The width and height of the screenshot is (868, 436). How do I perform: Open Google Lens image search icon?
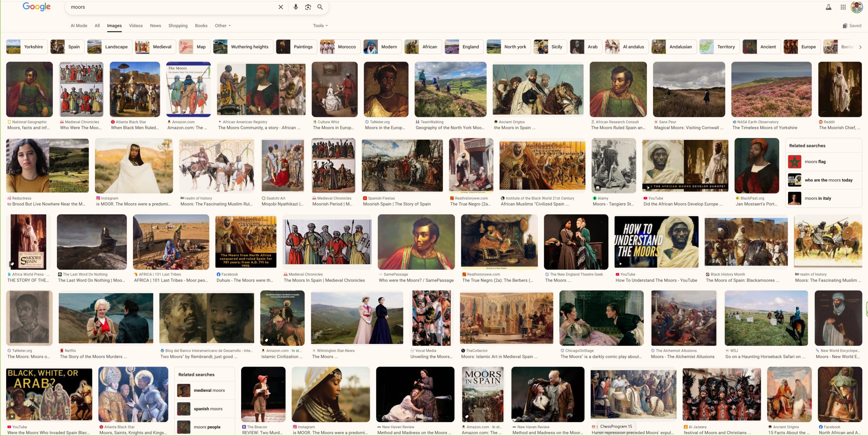click(x=308, y=7)
